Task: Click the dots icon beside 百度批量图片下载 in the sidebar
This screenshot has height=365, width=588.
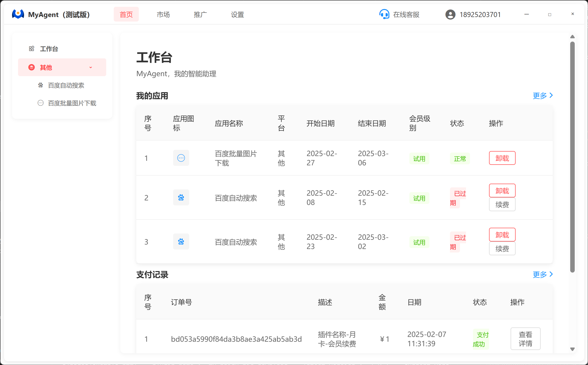Action: [41, 103]
